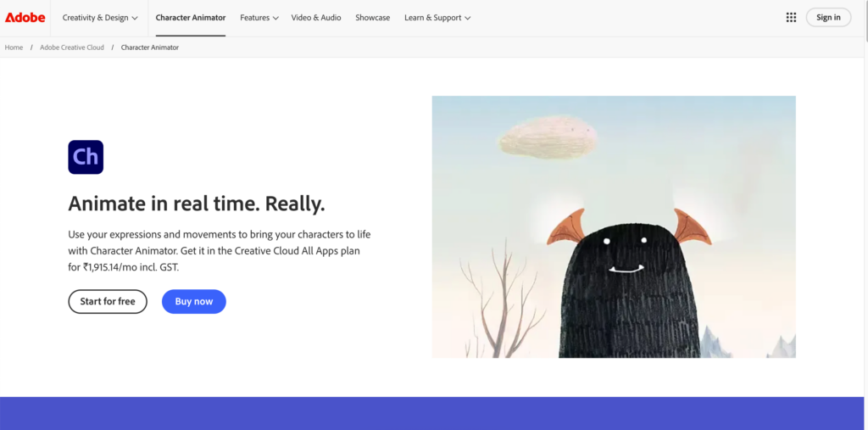Image resolution: width=868 pixels, height=430 pixels.
Task: Open the Showcase menu item
Action: 373,18
